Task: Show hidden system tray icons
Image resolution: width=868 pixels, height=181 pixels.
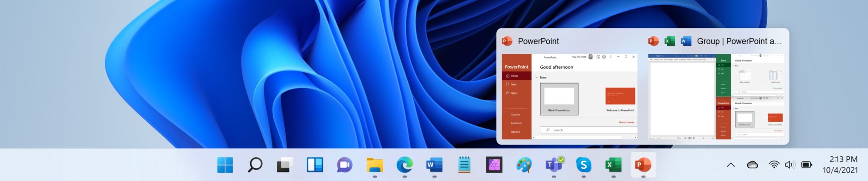Action: pyautogui.click(x=731, y=165)
